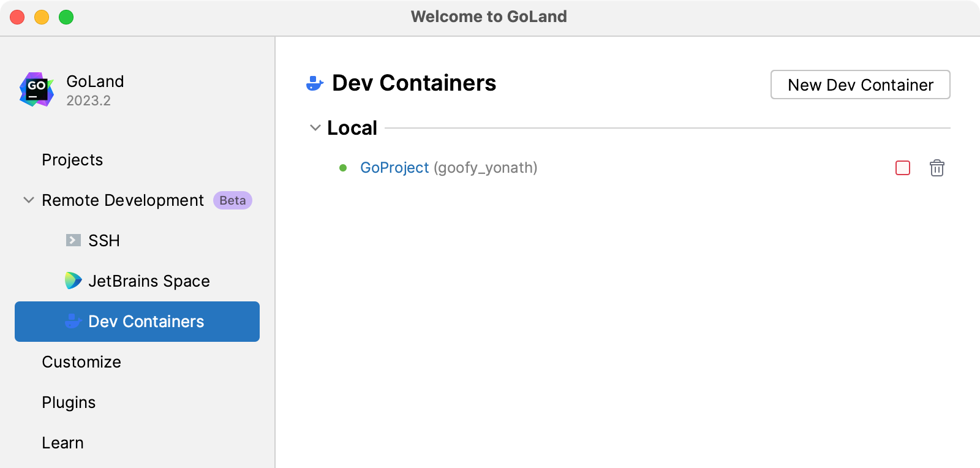Click the 2023.2 version text
This screenshot has height=468, width=980.
point(88,101)
